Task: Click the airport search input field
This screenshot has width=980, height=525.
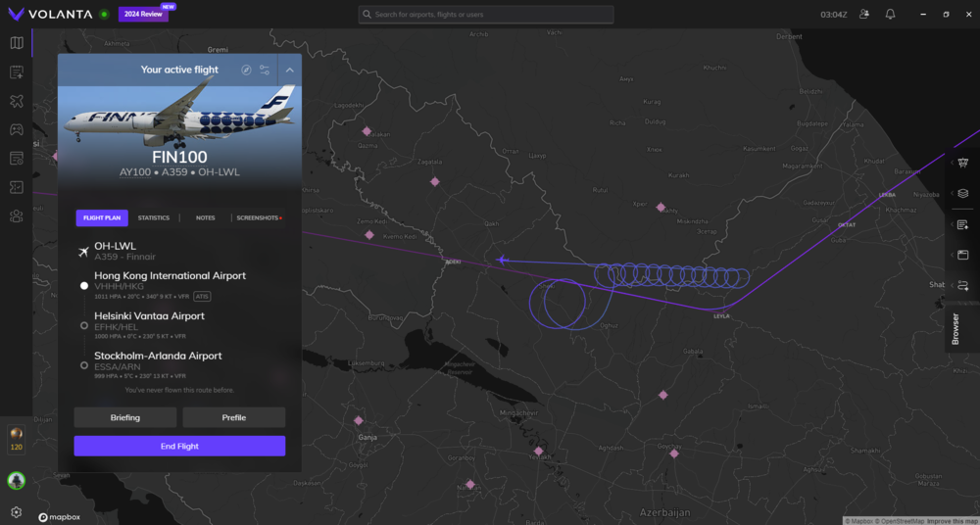Action: pos(486,15)
